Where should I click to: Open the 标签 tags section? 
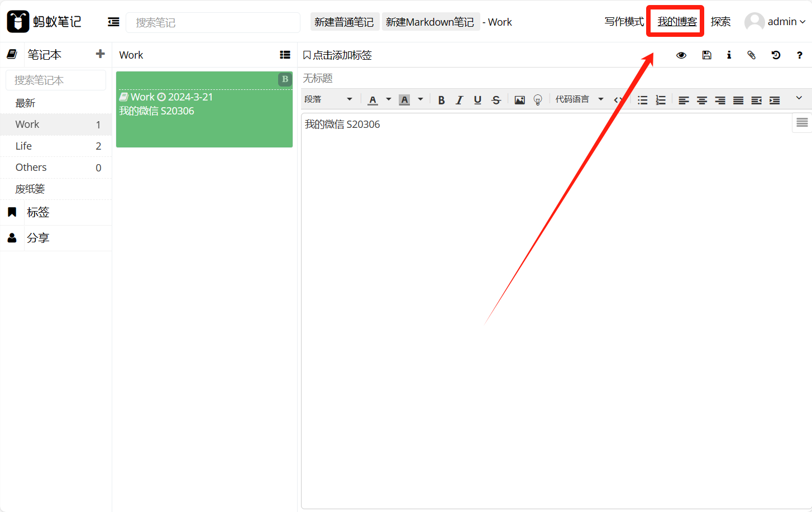pyautogui.click(x=38, y=212)
